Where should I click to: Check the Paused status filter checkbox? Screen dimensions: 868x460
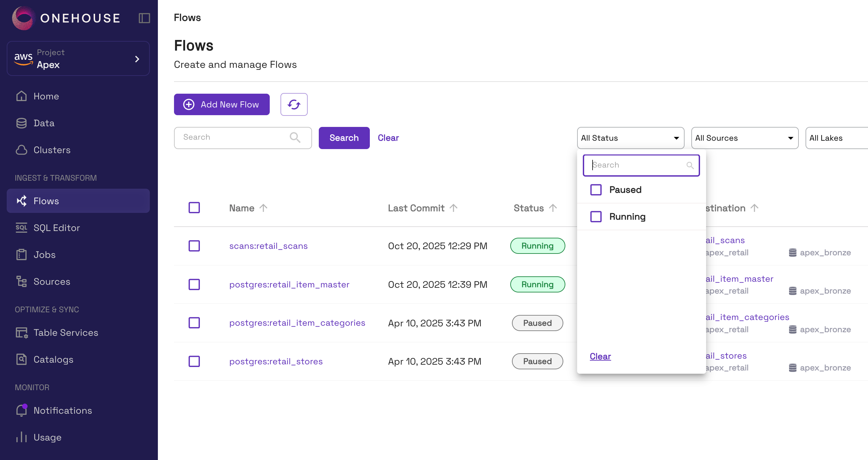pyautogui.click(x=596, y=190)
